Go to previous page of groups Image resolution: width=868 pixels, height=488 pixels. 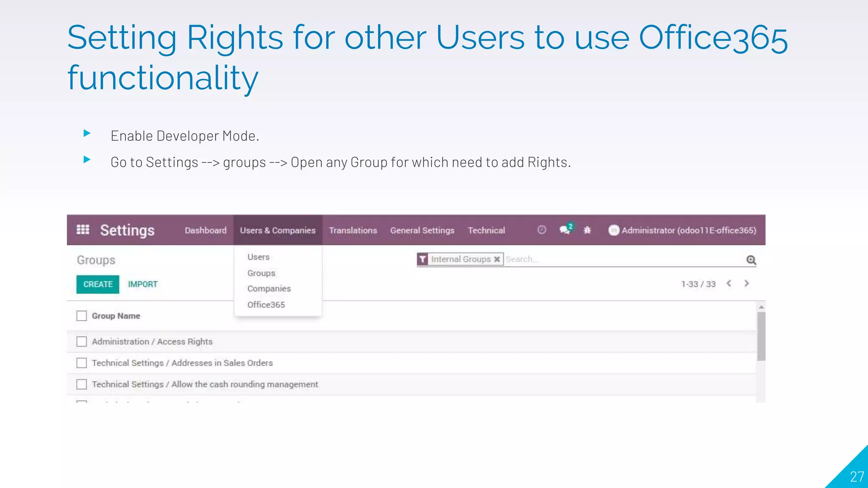coord(729,283)
